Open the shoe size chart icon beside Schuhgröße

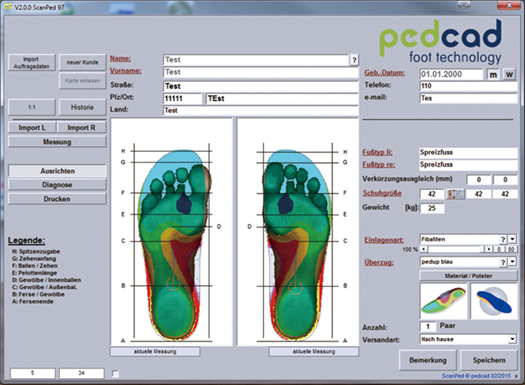[x=455, y=194]
